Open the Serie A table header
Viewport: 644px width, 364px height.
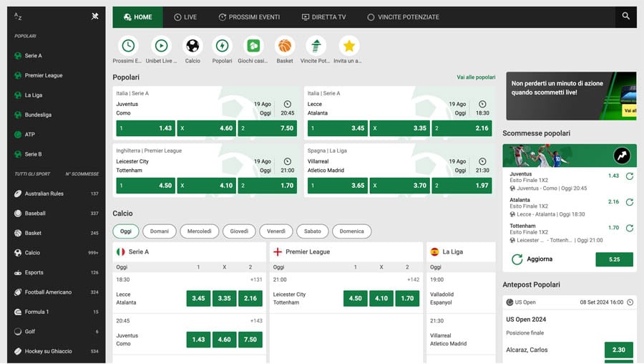coord(190,252)
